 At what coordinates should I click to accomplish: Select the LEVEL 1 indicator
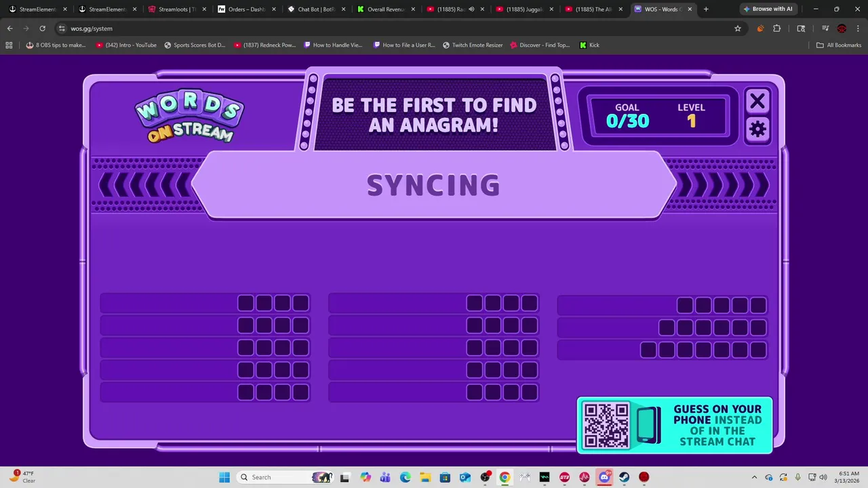pos(691,116)
